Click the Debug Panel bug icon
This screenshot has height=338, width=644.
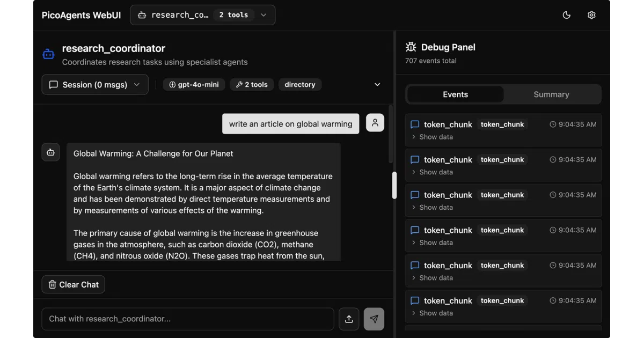[x=411, y=47]
